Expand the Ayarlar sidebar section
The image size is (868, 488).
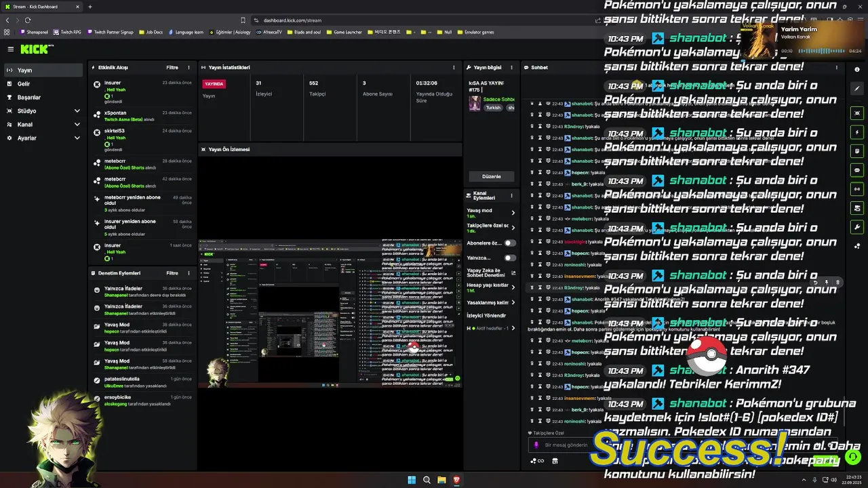tap(77, 138)
